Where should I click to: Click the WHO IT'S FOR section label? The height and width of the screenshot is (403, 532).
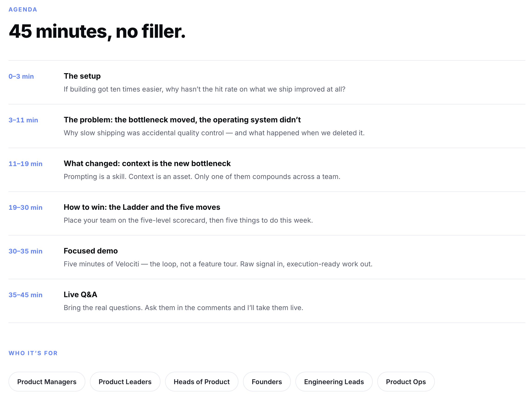click(33, 353)
